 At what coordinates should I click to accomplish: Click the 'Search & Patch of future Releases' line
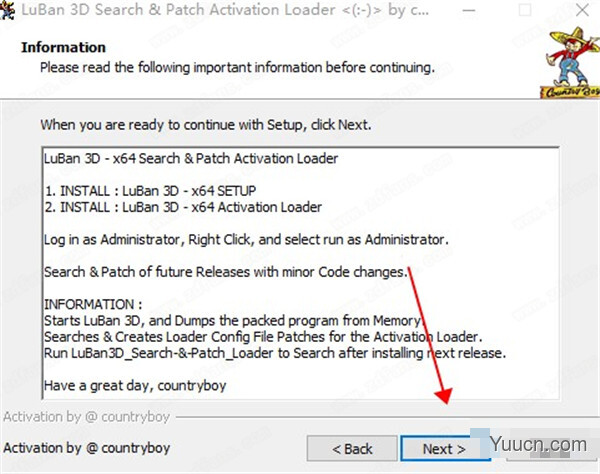pos(226,272)
